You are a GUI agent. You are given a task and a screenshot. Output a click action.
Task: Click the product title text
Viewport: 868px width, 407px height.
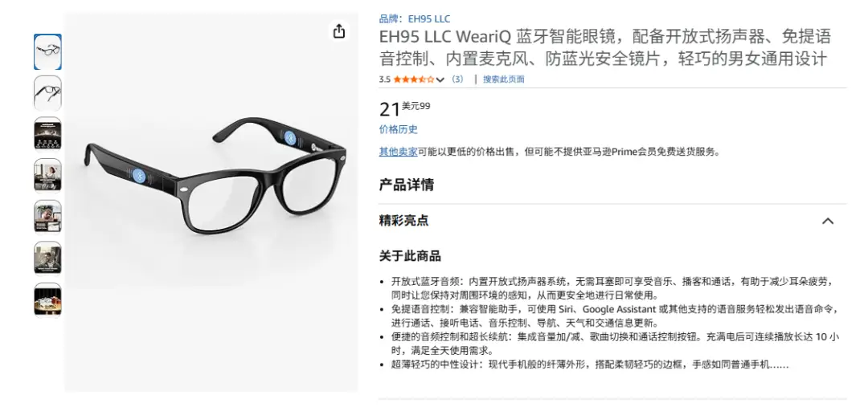[605, 47]
